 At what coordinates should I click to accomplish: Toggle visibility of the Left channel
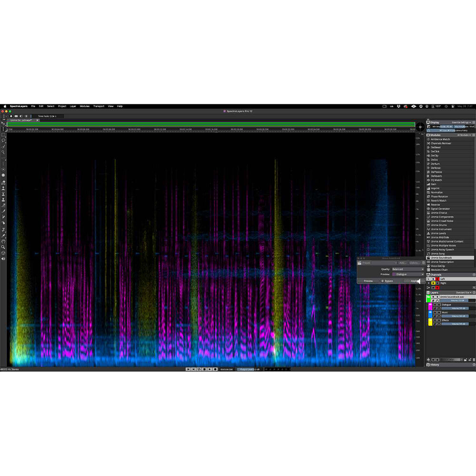click(x=433, y=279)
